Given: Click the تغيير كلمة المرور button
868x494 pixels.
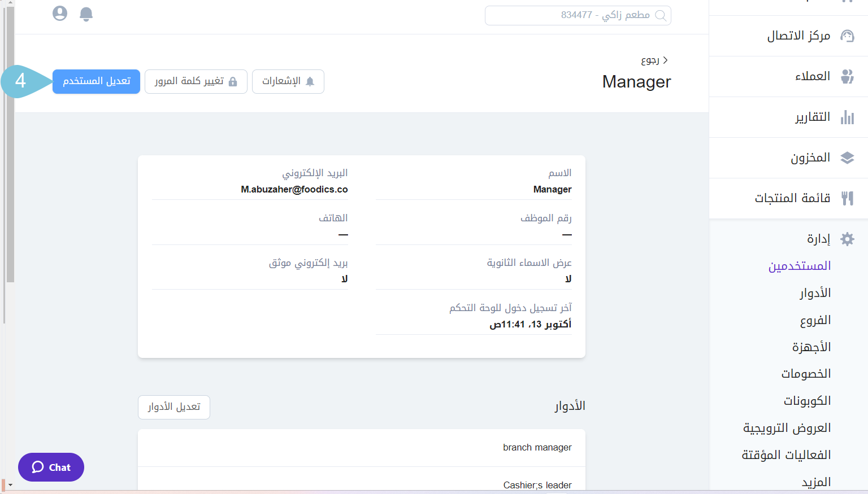Looking at the screenshot, I should pos(196,81).
